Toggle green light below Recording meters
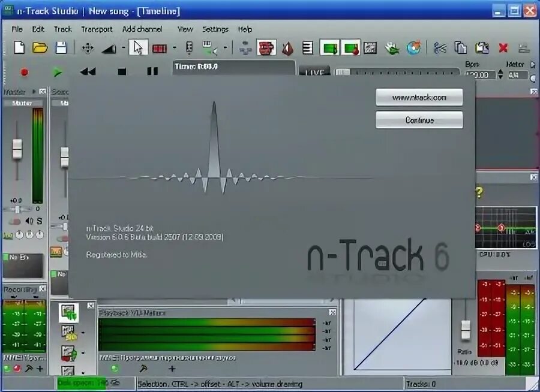Screen dimensions: 540x392 (x=7, y=369)
